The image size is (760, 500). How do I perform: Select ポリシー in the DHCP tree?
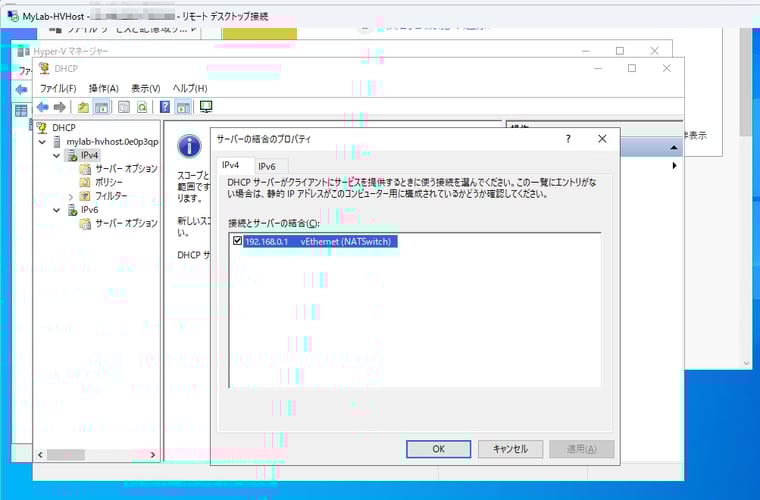click(x=109, y=182)
